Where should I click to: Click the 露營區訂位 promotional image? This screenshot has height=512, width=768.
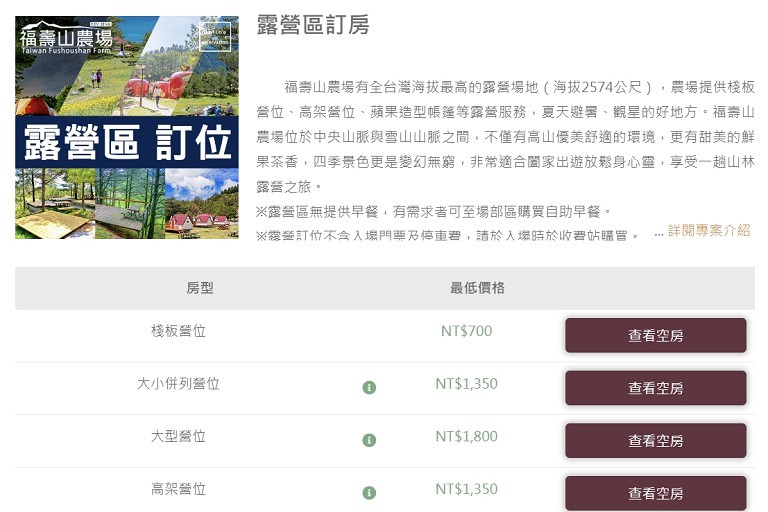click(127, 127)
